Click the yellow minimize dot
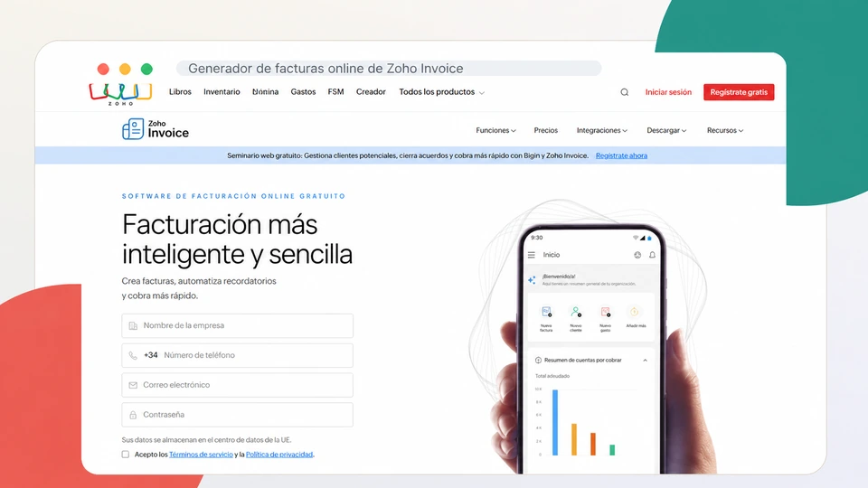Image resolution: width=868 pixels, height=488 pixels. [x=125, y=69]
